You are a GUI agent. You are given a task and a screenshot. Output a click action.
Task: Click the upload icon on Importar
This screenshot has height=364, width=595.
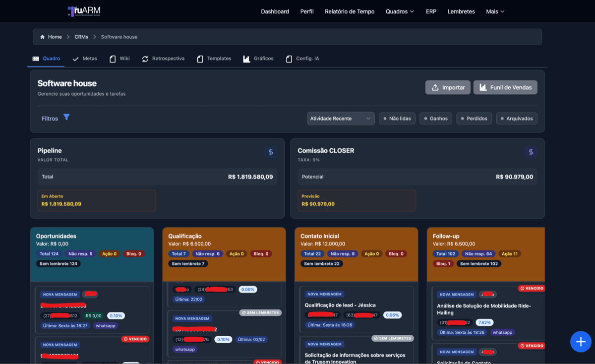tap(435, 87)
